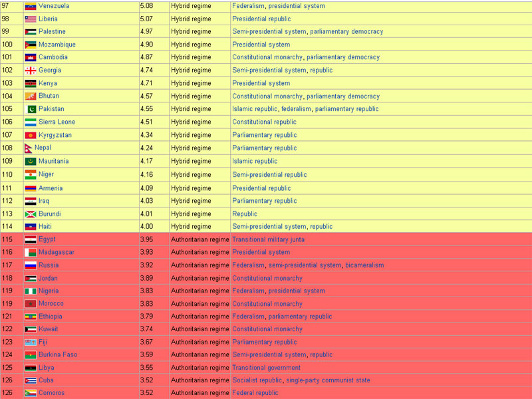Click the Cuba flag icon
This screenshot has width=532, height=399.
[x=30, y=380]
